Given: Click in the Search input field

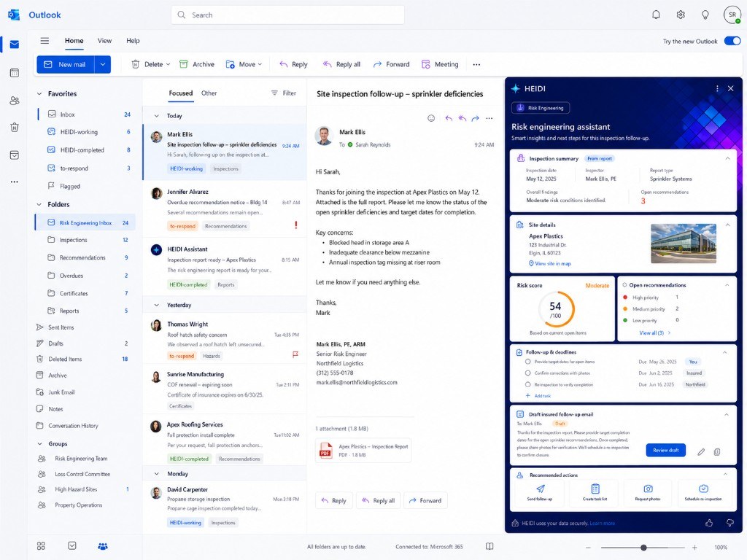Looking at the screenshot, I should (287, 15).
